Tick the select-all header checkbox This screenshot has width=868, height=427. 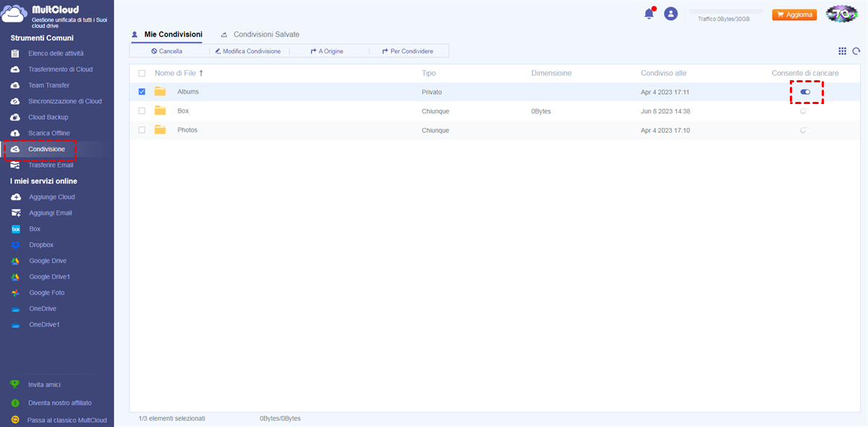pos(142,73)
